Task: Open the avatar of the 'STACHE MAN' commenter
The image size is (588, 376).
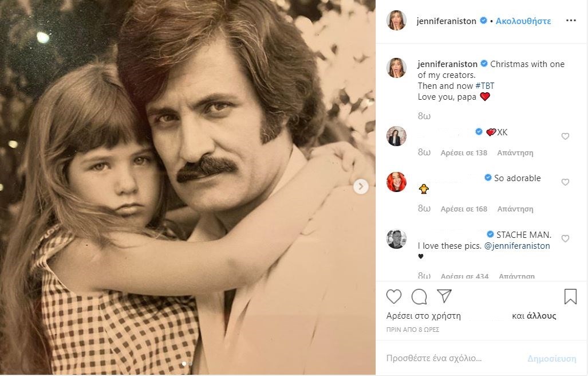Action: coord(396,238)
